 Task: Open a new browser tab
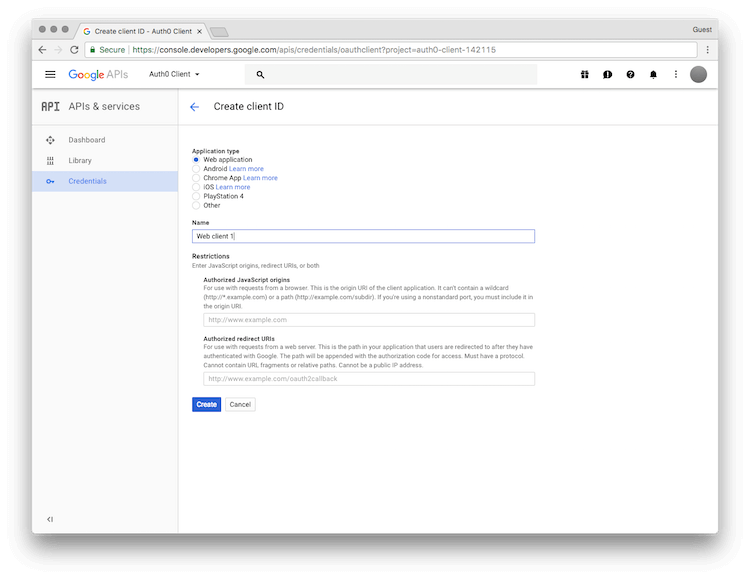(x=219, y=32)
